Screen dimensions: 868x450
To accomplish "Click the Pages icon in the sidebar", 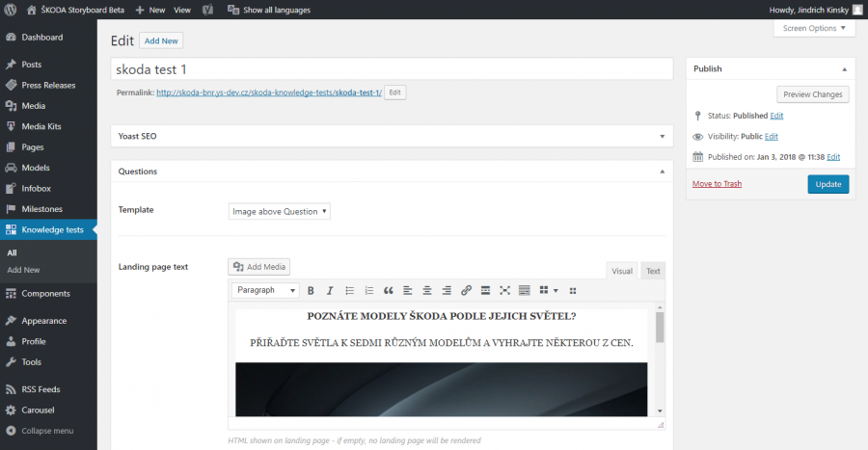I will [11, 147].
